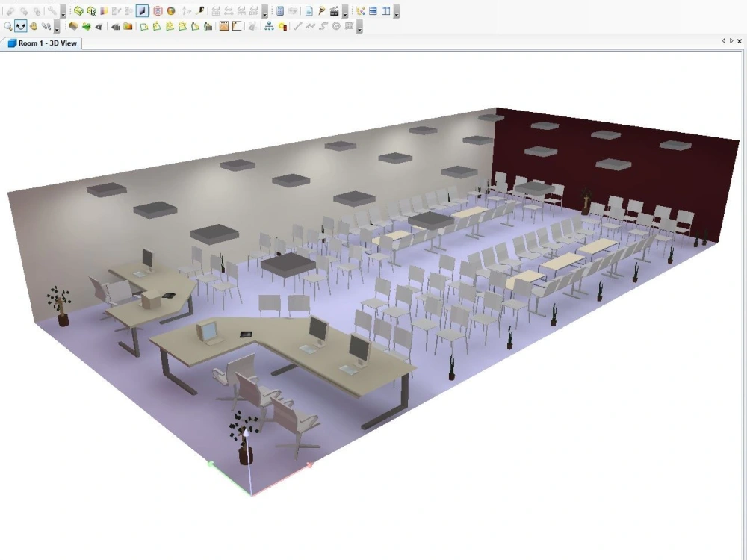Select the Room 1 - 3D View tab
The width and height of the screenshot is (747, 560).
[x=41, y=43]
